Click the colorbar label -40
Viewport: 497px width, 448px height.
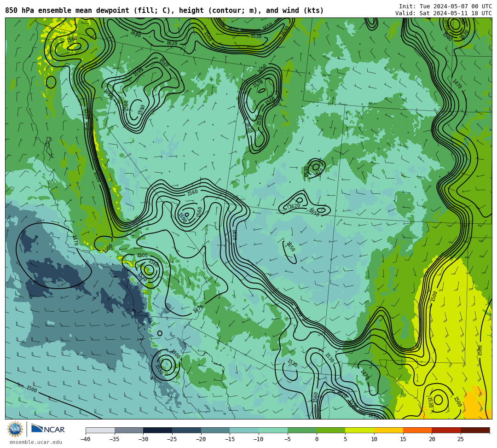(86, 439)
